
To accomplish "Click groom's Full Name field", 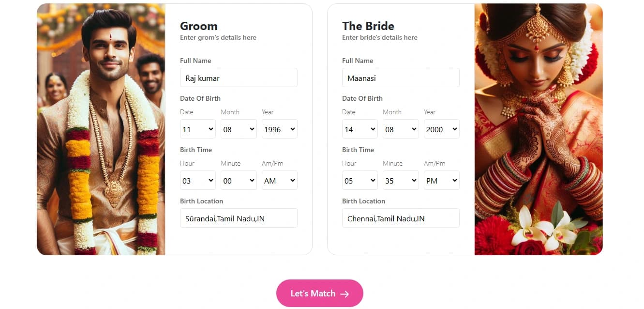I will click(239, 78).
